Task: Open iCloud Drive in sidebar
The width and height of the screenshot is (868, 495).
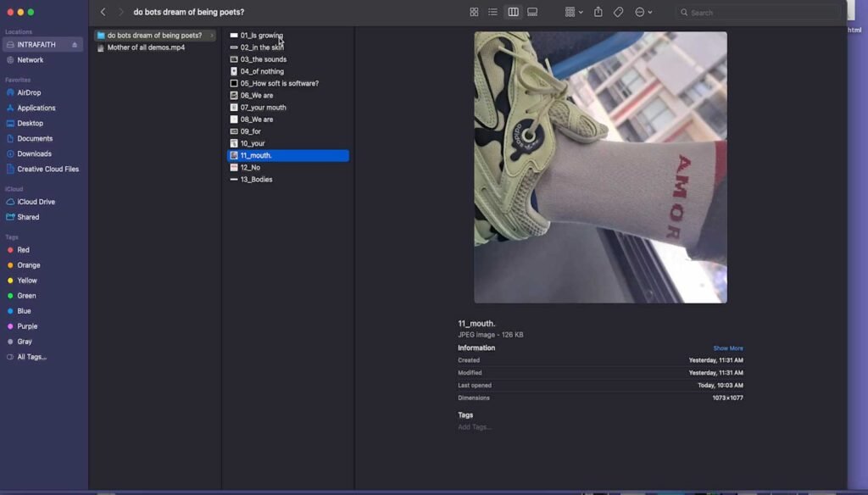Action: click(36, 202)
